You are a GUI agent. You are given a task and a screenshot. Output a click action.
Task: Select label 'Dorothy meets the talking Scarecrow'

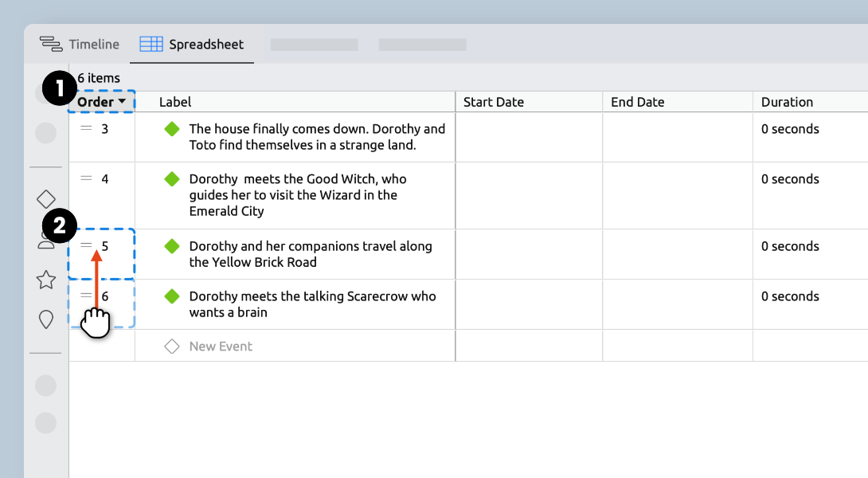pos(313,304)
